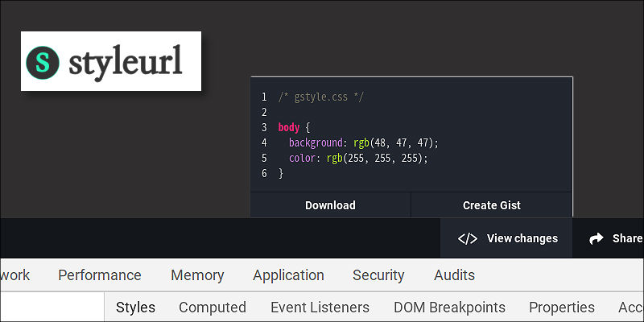Click line number 6 in the code gutter
This screenshot has height=322, width=644.
(x=264, y=173)
